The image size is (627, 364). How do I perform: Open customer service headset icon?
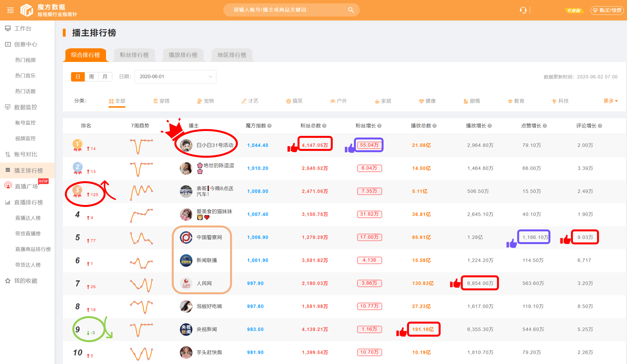pyautogui.click(x=523, y=10)
